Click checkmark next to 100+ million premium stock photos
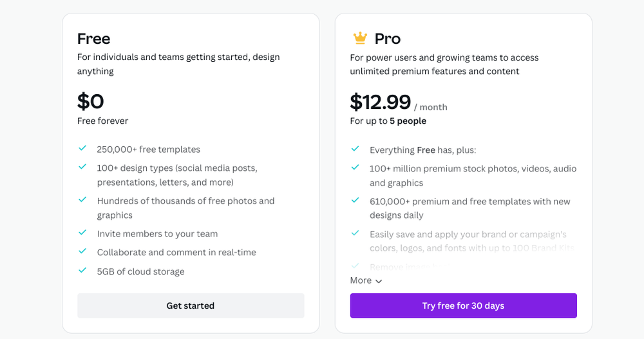Screen dimensions: 644x339 point(355,168)
